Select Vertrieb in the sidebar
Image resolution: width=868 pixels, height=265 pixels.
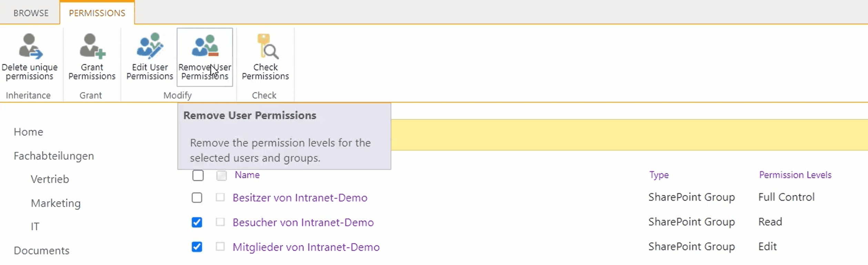click(x=50, y=179)
